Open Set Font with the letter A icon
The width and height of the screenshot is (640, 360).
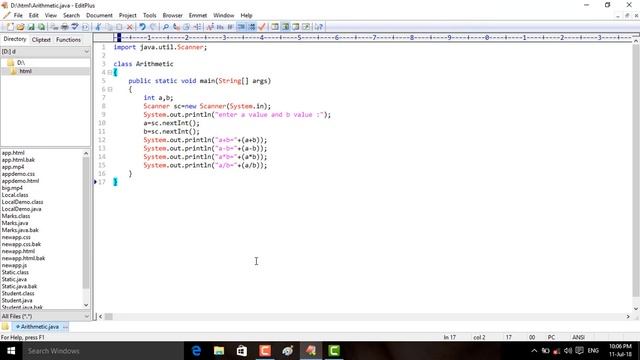click(210, 27)
